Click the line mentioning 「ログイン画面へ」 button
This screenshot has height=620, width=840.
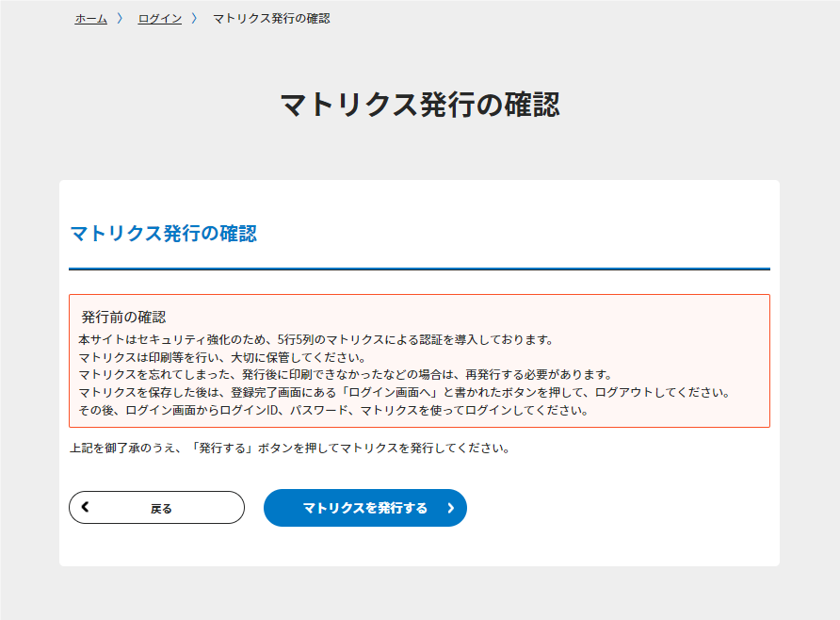pos(405,392)
